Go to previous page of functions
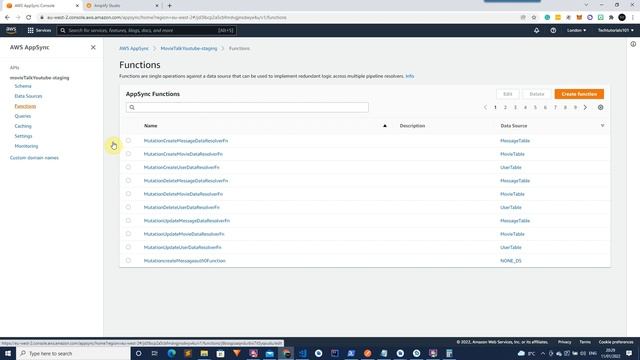 click(485, 107)
